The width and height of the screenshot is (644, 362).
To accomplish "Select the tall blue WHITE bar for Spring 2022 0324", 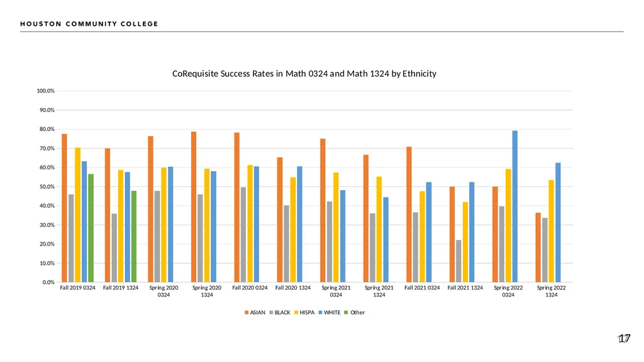I will [x=515, y=206].
